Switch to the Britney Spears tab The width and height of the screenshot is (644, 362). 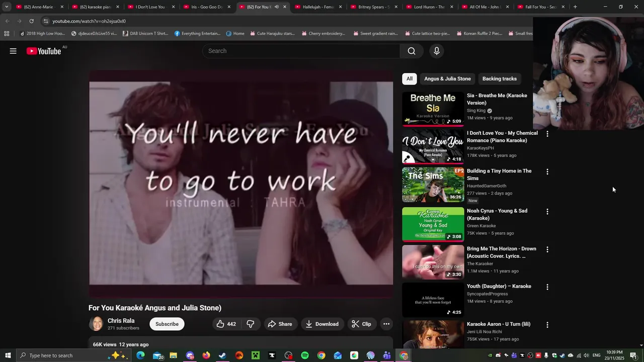[x=374, y=7]
